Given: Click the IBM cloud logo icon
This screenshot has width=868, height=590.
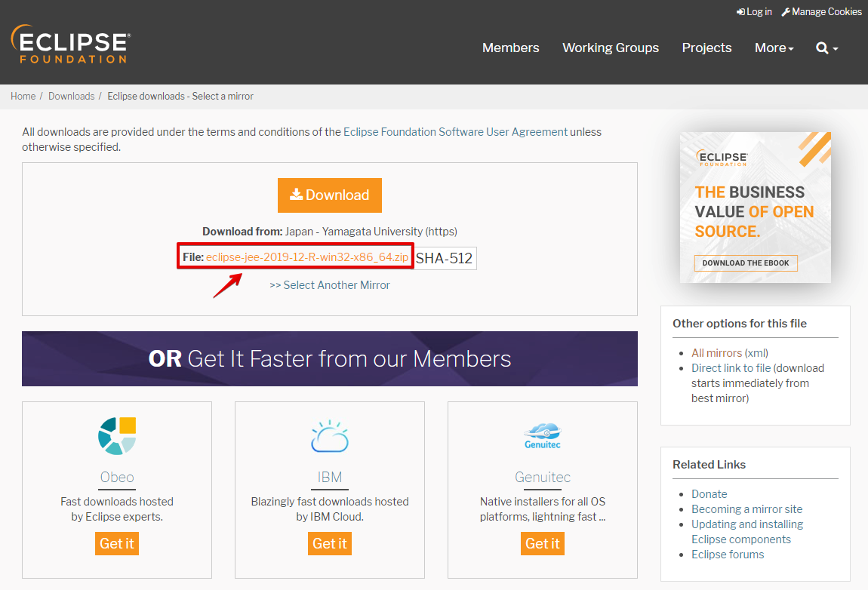Looking at the screenshot, I should pos(330,436).
